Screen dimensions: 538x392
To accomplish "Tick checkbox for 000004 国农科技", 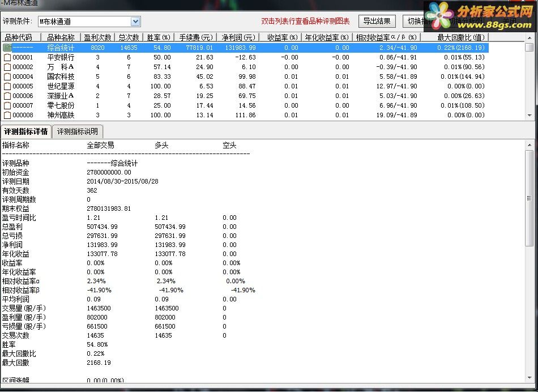I will coord(7,76).
